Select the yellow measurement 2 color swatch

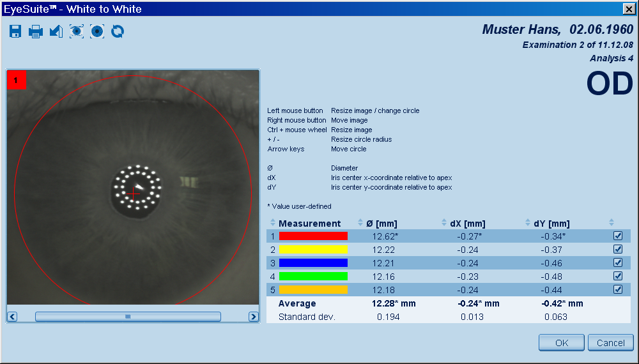click(313, 249)
